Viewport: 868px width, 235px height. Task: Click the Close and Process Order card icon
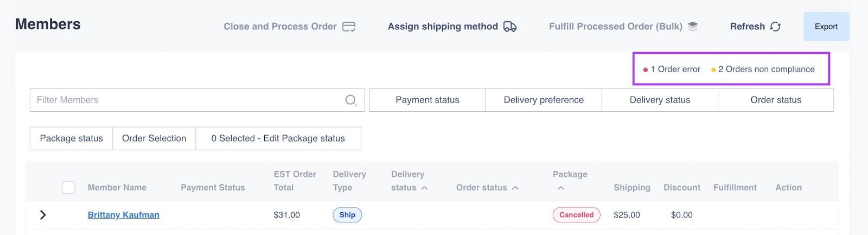click(349, 27)
